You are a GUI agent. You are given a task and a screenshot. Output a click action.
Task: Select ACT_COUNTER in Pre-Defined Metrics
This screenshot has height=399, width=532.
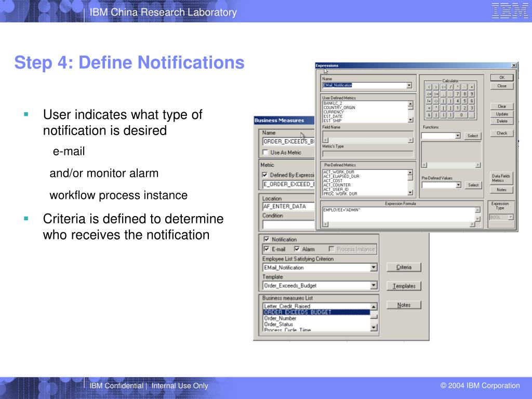coord(337,185)
